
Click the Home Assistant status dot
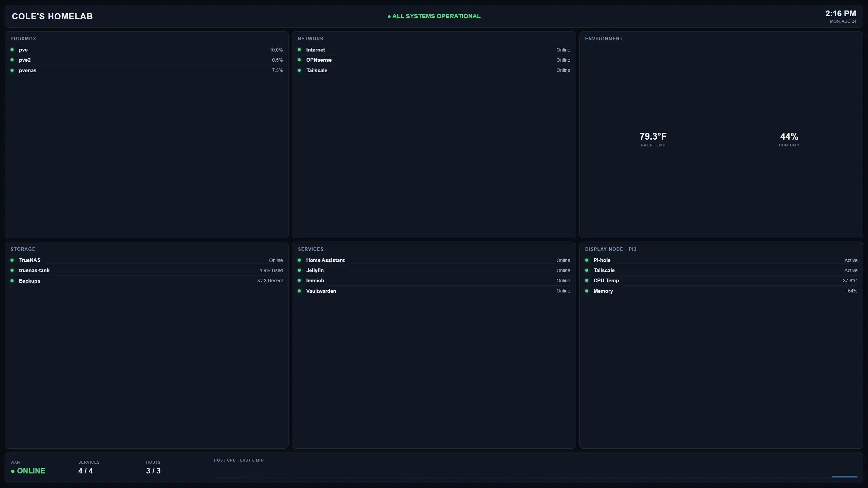[x=299, y=260]
